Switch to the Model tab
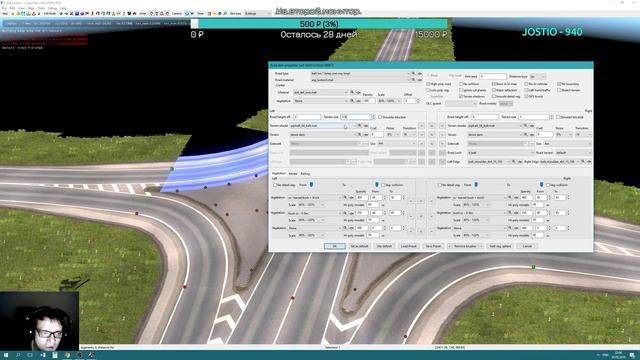The image size is (640, 360). [x=293, y=173]
